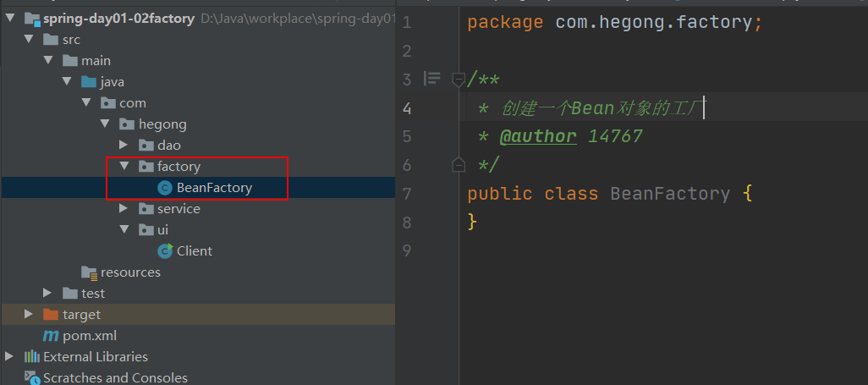Image resolution: width=868 pixels, height=385 pixels.
Task: Expand the dao package arrow
Action: pyautogui.click(x=124, y=146)
